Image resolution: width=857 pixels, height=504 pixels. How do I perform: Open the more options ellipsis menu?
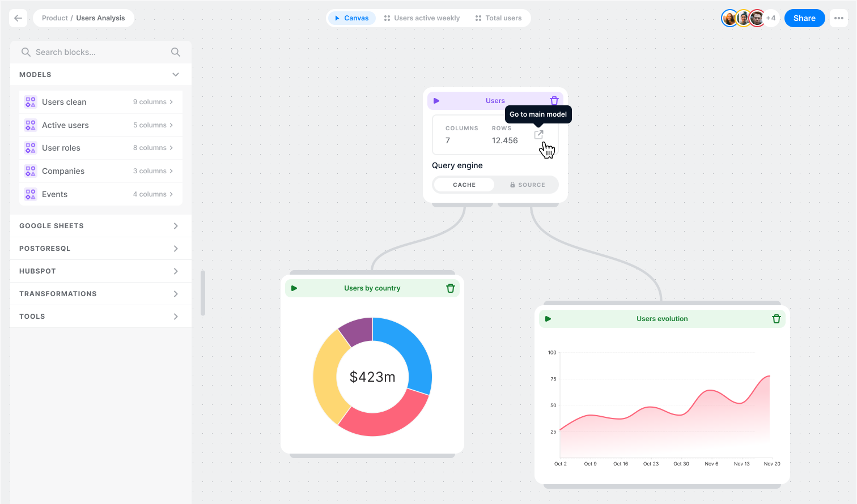click(839, 18)
